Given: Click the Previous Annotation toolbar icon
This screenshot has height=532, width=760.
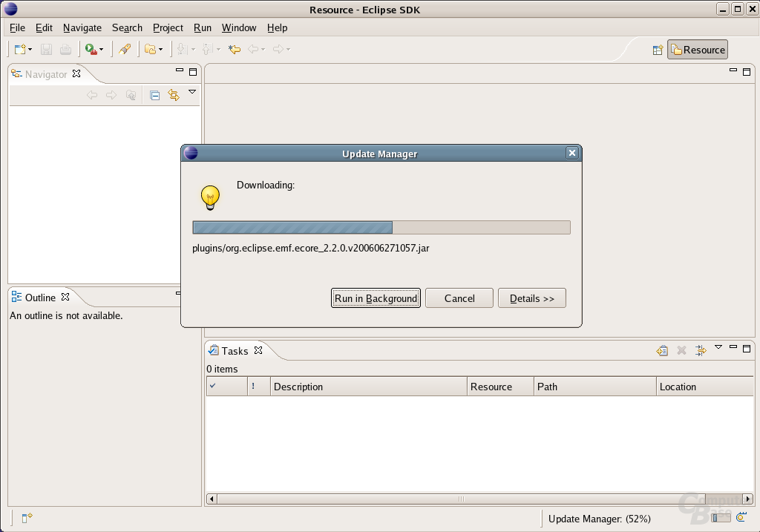Looking at the screenshot, I should point(207,50).
